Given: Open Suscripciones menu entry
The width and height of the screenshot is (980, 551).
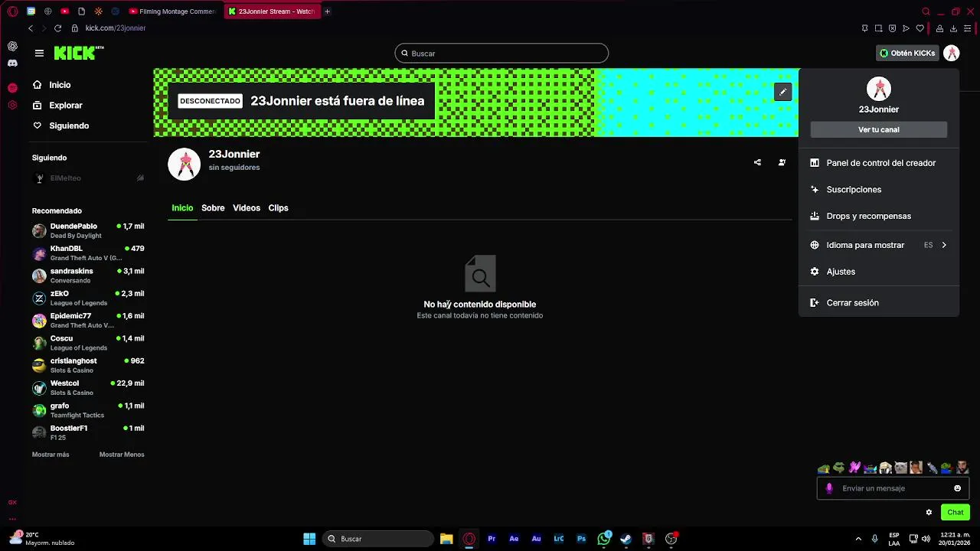Looking at the screenshot, I should (878, 190).
